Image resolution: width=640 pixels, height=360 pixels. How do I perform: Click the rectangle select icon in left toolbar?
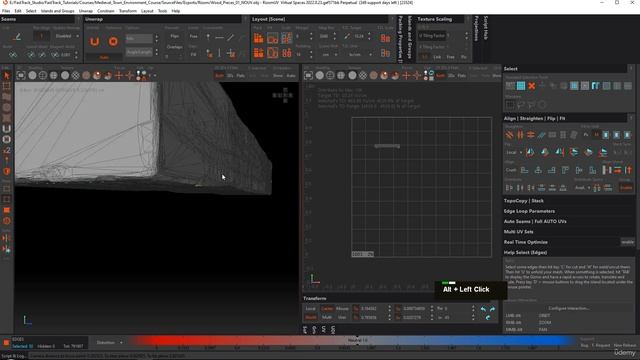pos(7,86)
